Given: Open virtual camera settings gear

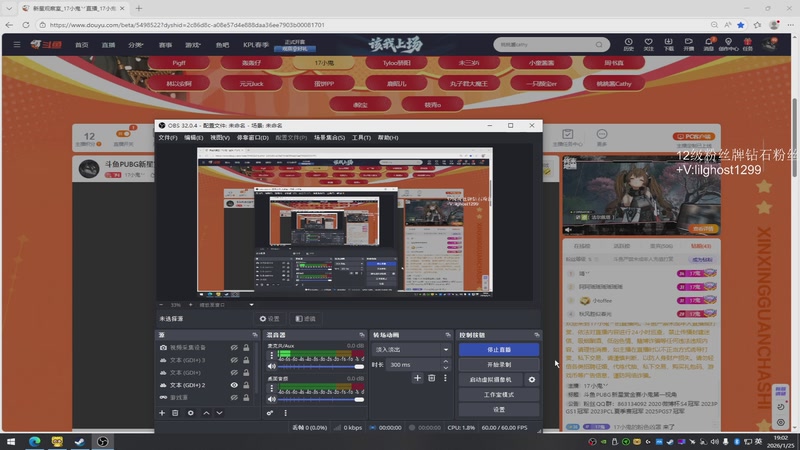Looking at the screenshot, I should point(532,380).
